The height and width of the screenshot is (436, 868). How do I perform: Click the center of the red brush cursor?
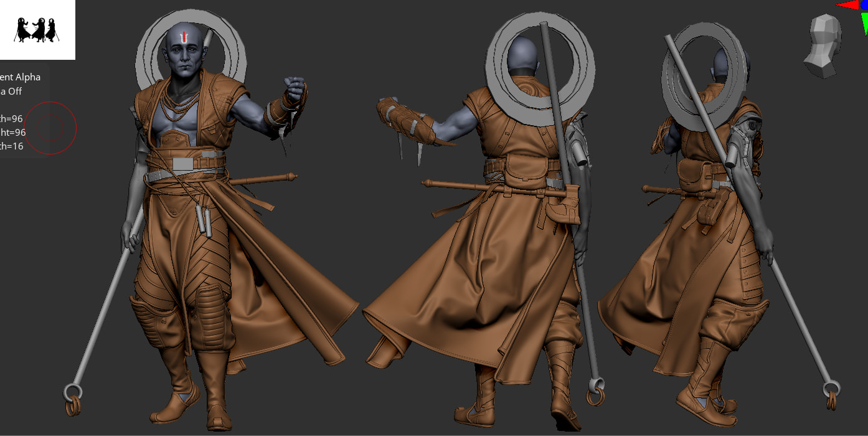pos(50,128)
